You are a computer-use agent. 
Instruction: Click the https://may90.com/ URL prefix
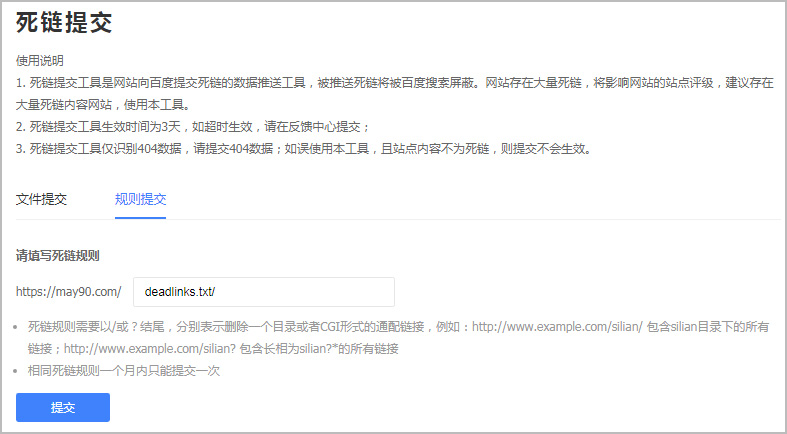click(68, 292)
